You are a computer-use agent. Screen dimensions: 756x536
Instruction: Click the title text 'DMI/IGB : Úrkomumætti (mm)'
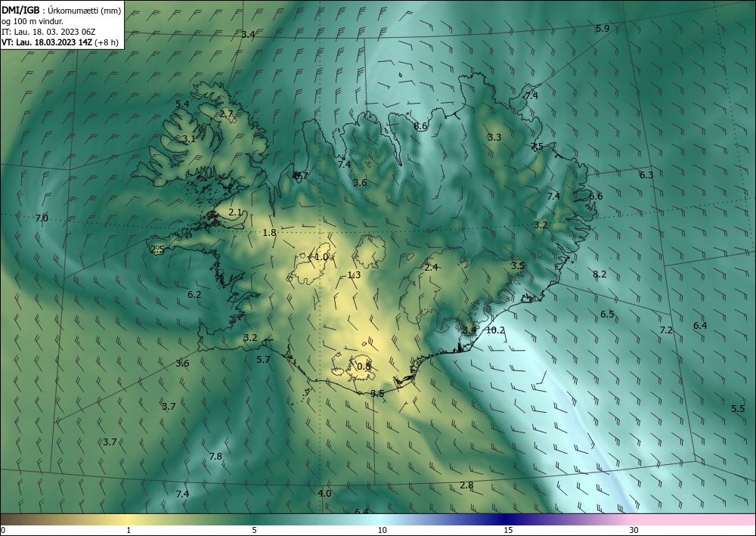[x=61, y=11]
